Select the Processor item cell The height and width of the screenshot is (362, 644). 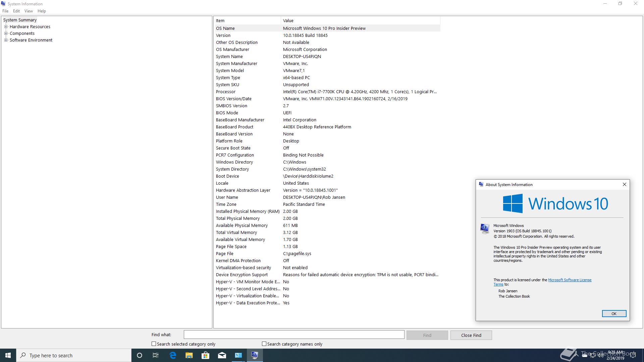click(226, 92)
